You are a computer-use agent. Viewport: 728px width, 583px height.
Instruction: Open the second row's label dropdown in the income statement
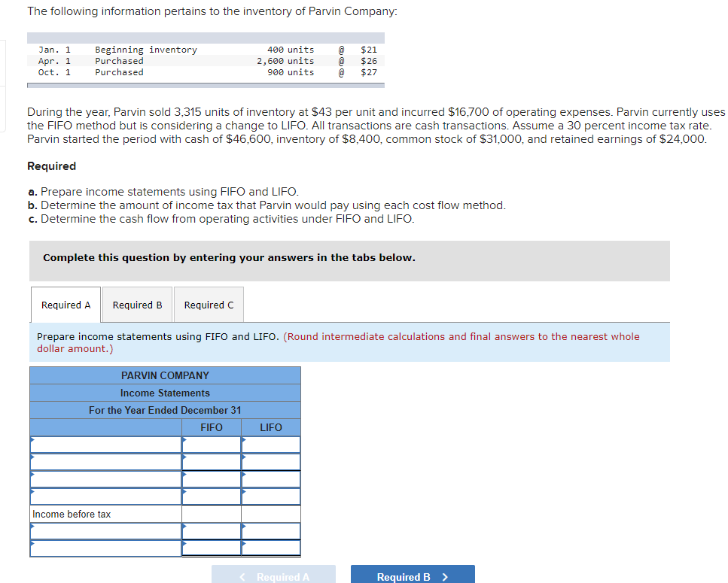point(106,462)
